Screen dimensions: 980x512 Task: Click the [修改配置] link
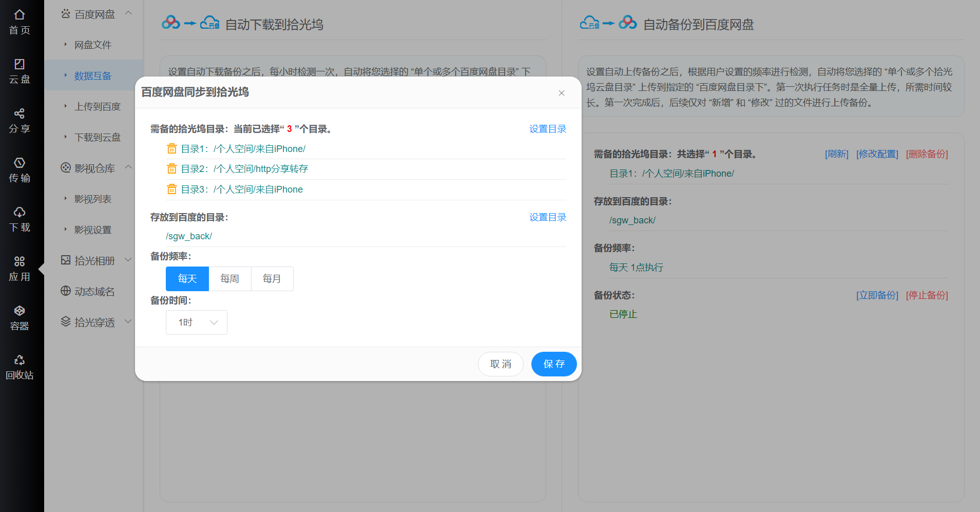[877, 154]
